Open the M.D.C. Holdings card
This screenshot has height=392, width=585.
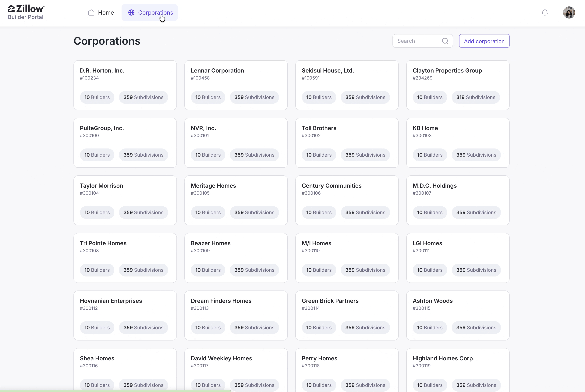[x=458, y=200]
